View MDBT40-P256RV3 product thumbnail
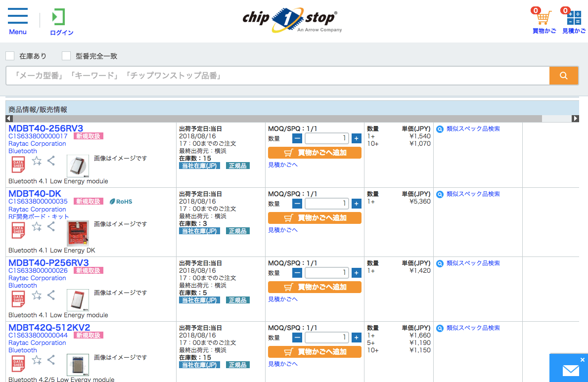This screenshot has width=588, height=382. pos(78,300)
